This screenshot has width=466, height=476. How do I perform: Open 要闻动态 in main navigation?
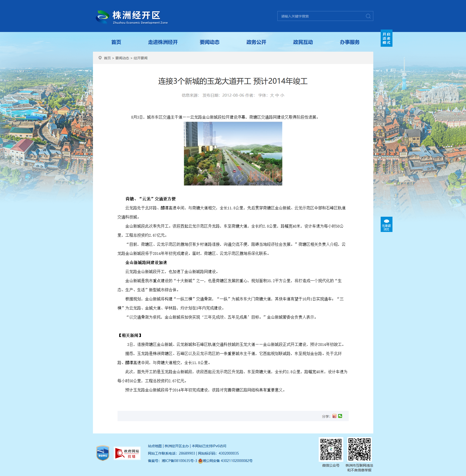pos(210,42)
